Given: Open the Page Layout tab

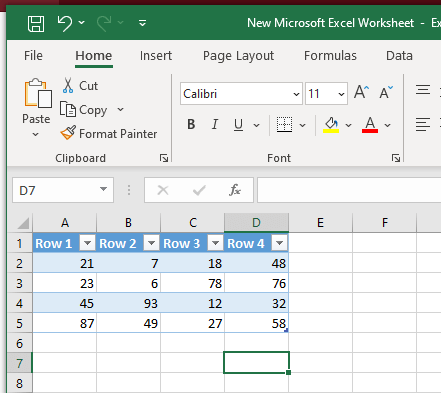Looking at the screenshot, I should tap(238, 56).
